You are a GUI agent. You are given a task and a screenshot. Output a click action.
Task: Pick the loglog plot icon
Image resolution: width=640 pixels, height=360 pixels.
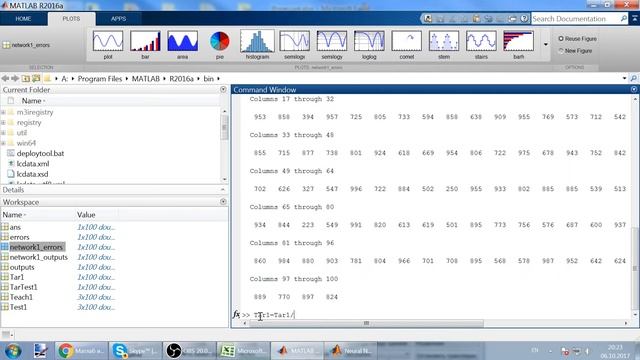click(369, 45)
